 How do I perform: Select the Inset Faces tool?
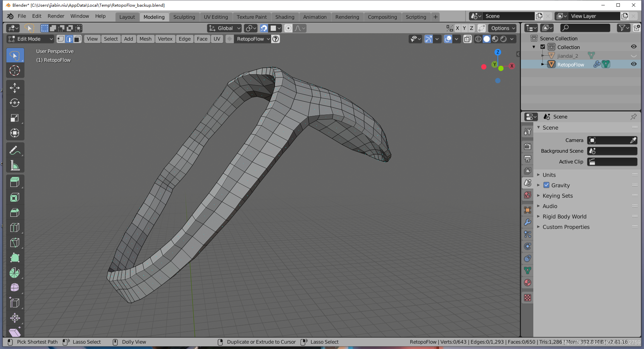click(15, 197)
